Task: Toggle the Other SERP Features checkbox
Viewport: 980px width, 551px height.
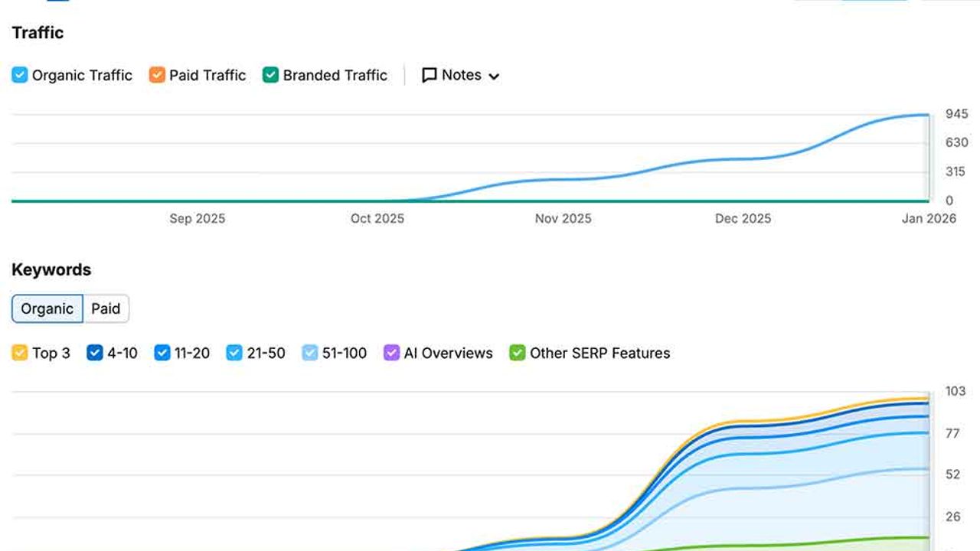Action: click(x=518, y=353)
